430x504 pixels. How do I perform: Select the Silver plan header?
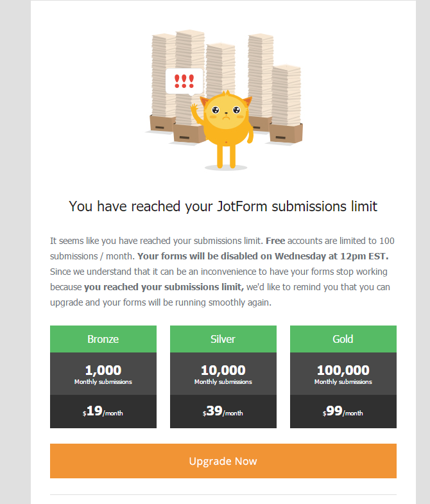click(223, 339)
